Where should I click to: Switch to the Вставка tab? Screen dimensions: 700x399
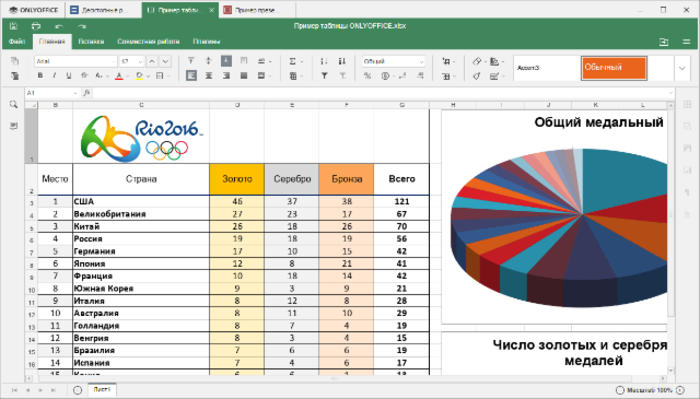pos(91,42)
